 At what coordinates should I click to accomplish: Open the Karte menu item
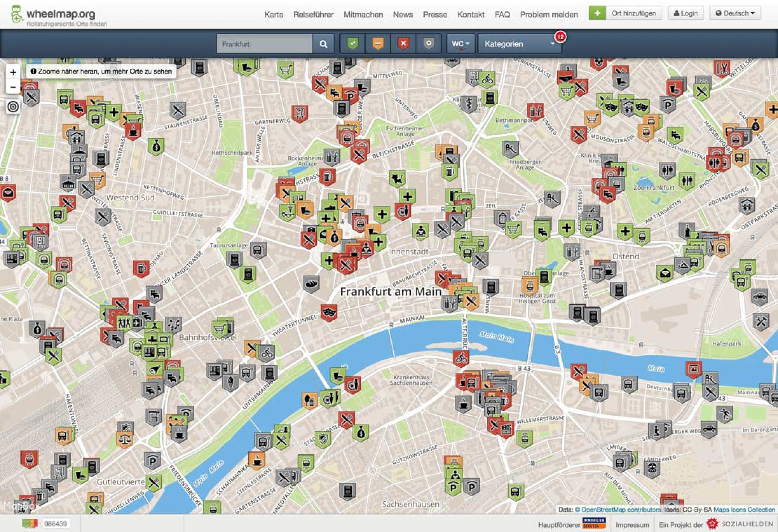274,14
